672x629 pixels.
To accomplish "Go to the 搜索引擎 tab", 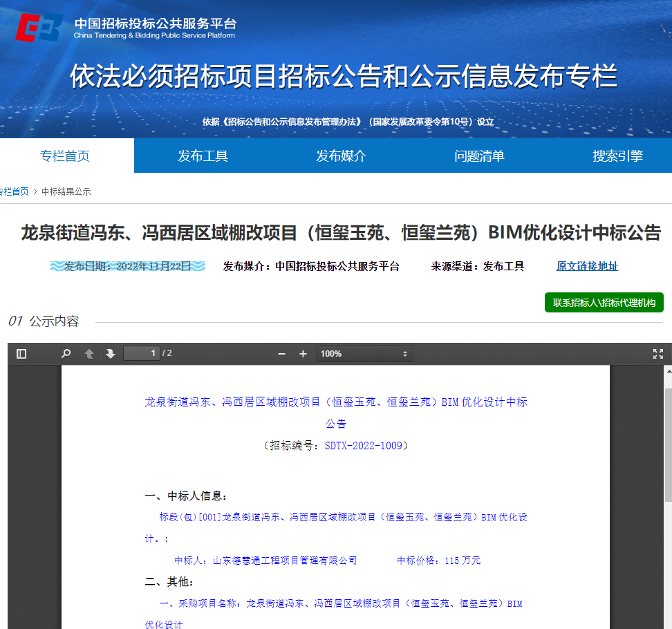I will pyautogui.click(x=617, y=156).
